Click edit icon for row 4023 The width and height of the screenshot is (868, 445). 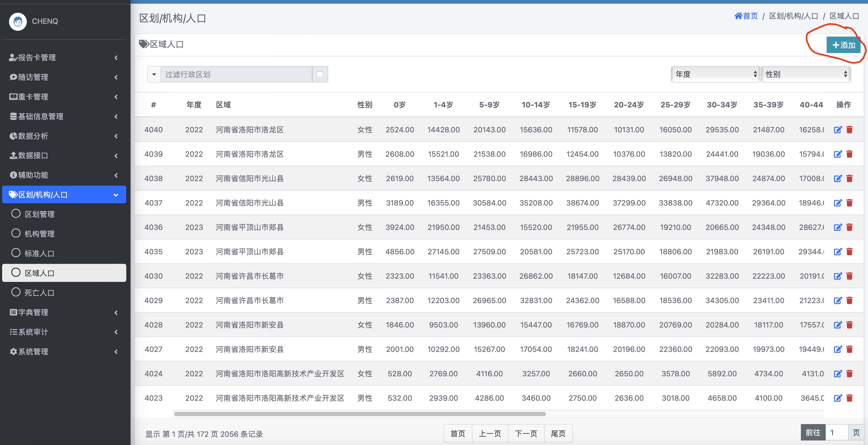838,398
